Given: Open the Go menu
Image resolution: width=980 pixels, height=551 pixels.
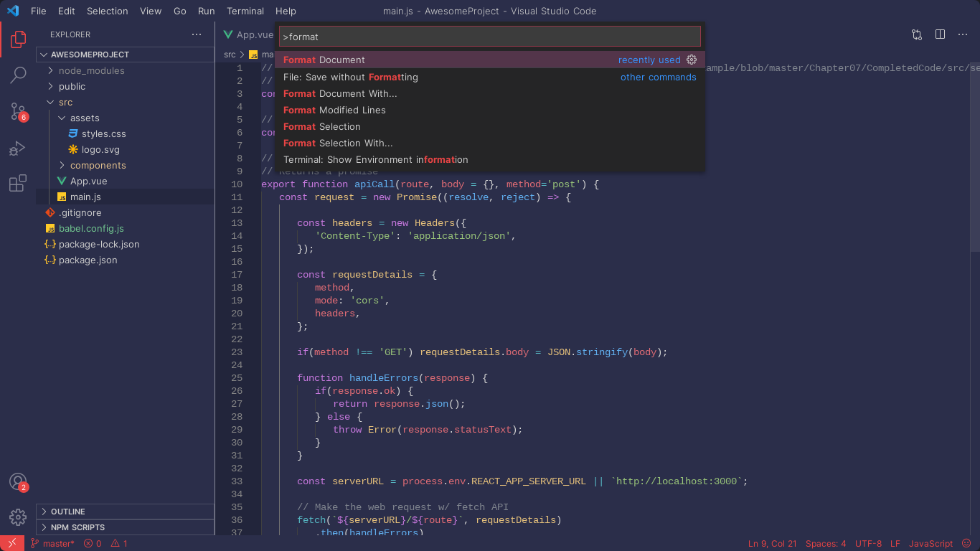Looking at the screenshot, I should (x=180, y=11).
